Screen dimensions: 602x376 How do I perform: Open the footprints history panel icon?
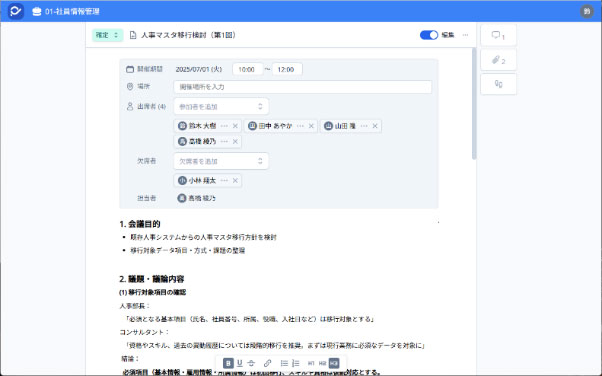coord(498,84)
